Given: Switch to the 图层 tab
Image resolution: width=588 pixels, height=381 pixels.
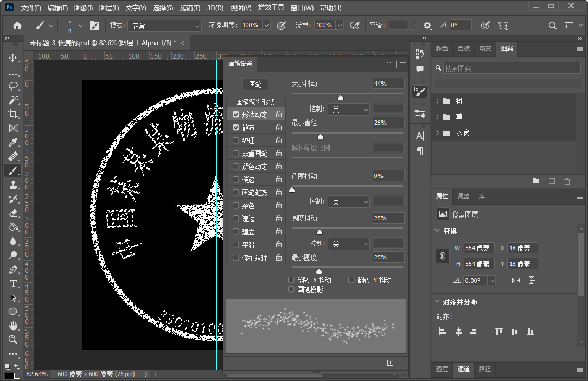Looking at the screenshot, I should (x=442, y=369).
